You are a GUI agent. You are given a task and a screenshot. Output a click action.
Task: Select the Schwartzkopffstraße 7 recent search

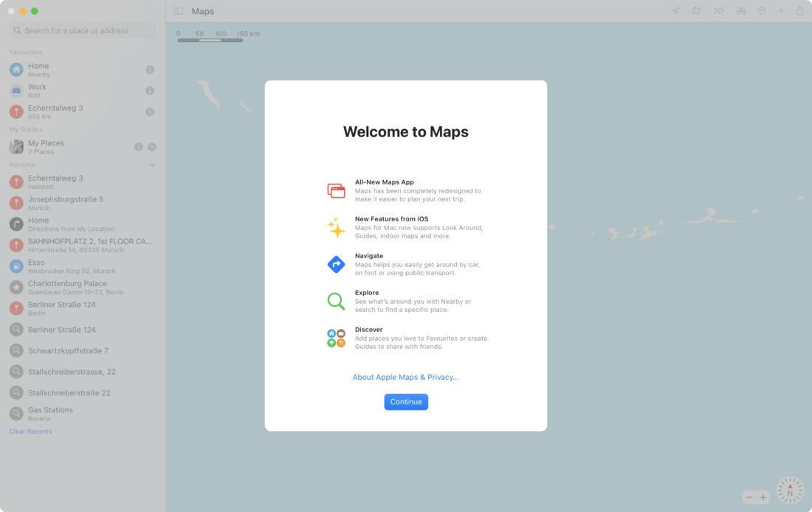click(x=83, y=350)
